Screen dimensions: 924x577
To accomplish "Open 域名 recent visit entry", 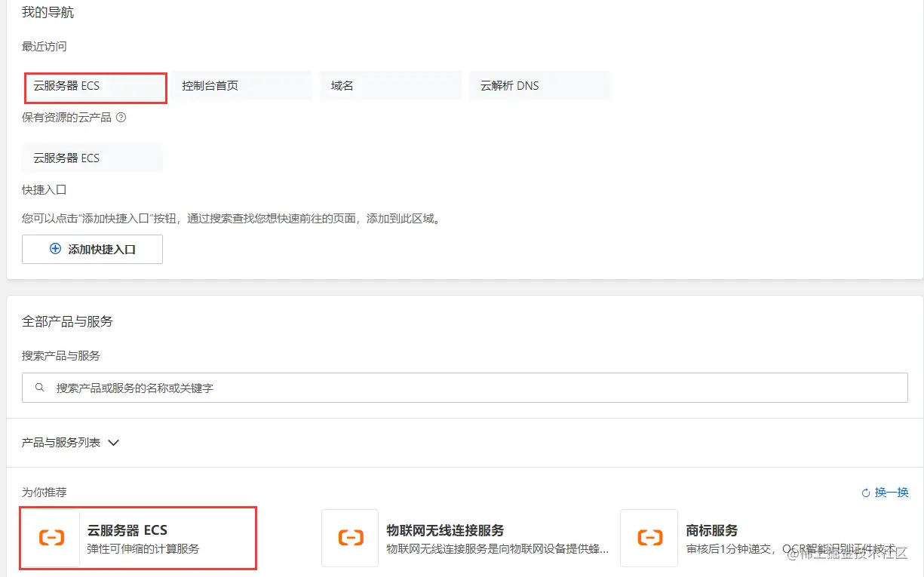I will coord(390,86).
